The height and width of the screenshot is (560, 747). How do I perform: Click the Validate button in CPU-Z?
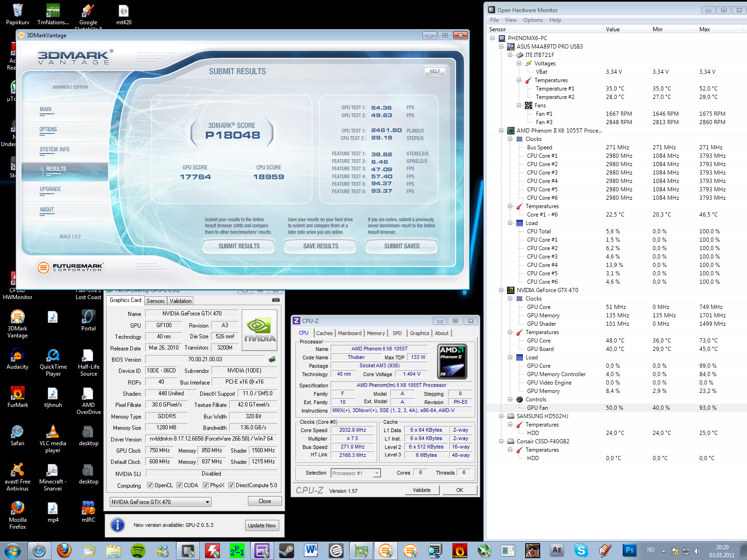click(422, 490)
